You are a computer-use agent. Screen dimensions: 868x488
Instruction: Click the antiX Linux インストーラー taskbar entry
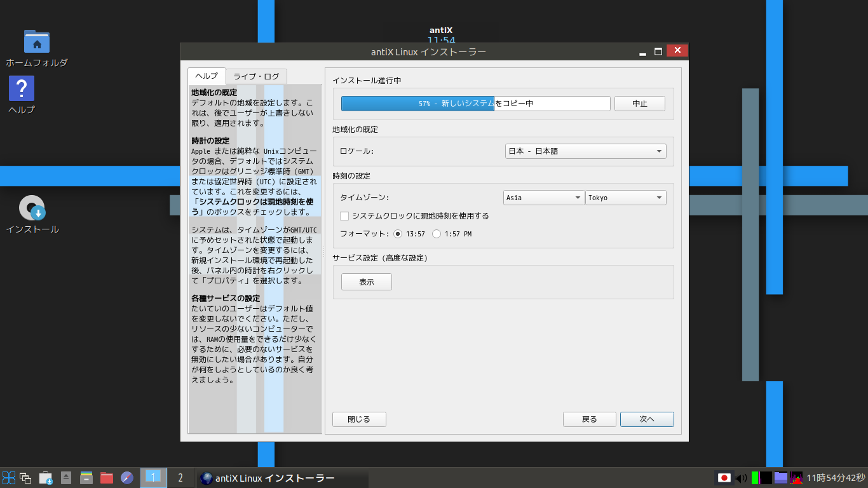(x=282, y=478)
